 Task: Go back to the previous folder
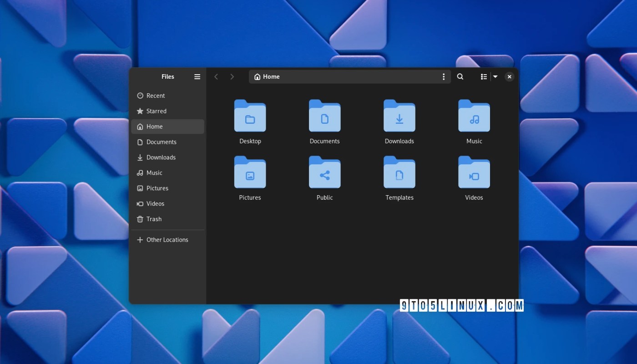pyautogui.click(x=216, y=77)
